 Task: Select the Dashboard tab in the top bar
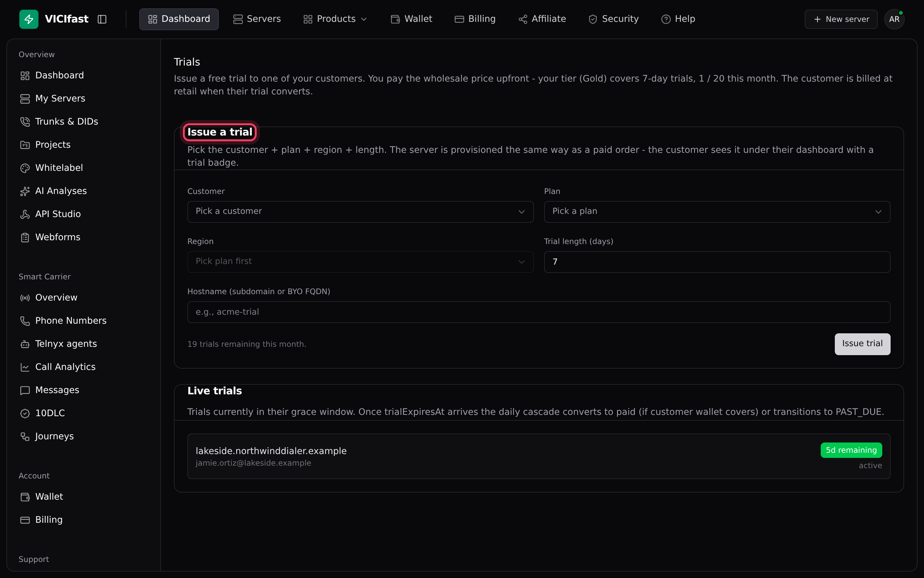coord(179,19)
